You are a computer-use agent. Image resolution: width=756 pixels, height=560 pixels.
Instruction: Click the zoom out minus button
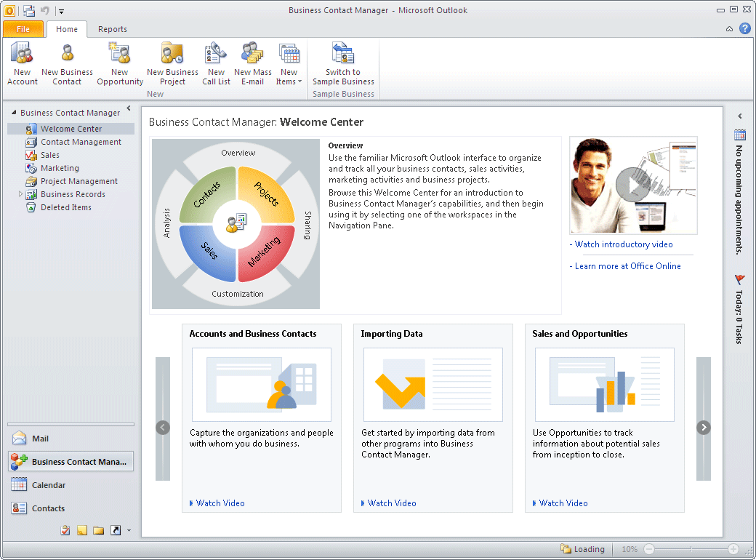pyautogui.click(x=649, y=549)
